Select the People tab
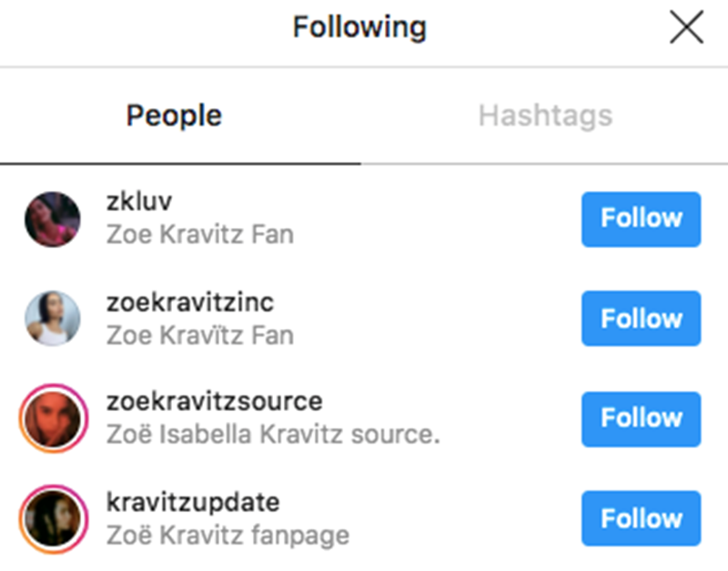This screenshot has height=571, width=728. coord(174,116)
